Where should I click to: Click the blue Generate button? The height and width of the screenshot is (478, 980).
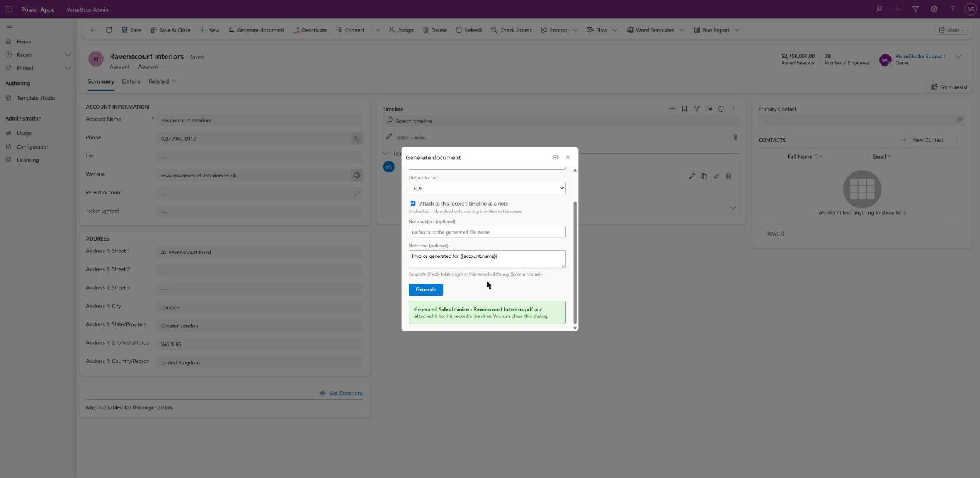coord(426,289)
